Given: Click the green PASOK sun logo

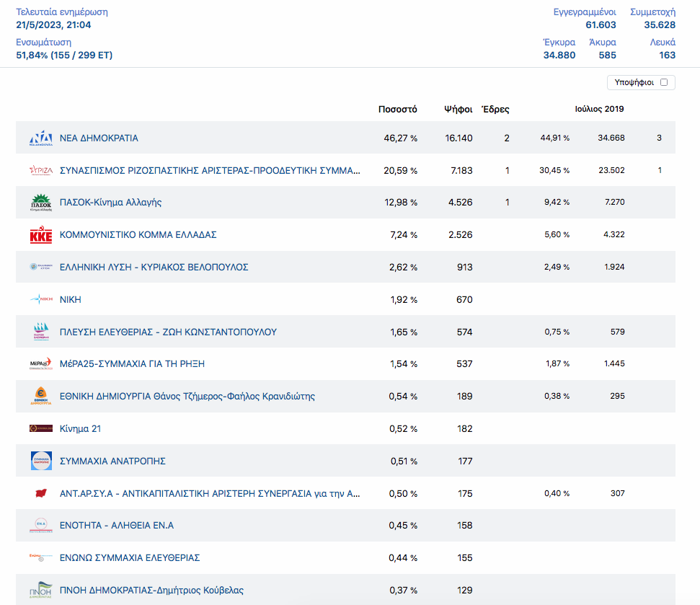Looking at the screenshot, I should [x=41, y=203].
